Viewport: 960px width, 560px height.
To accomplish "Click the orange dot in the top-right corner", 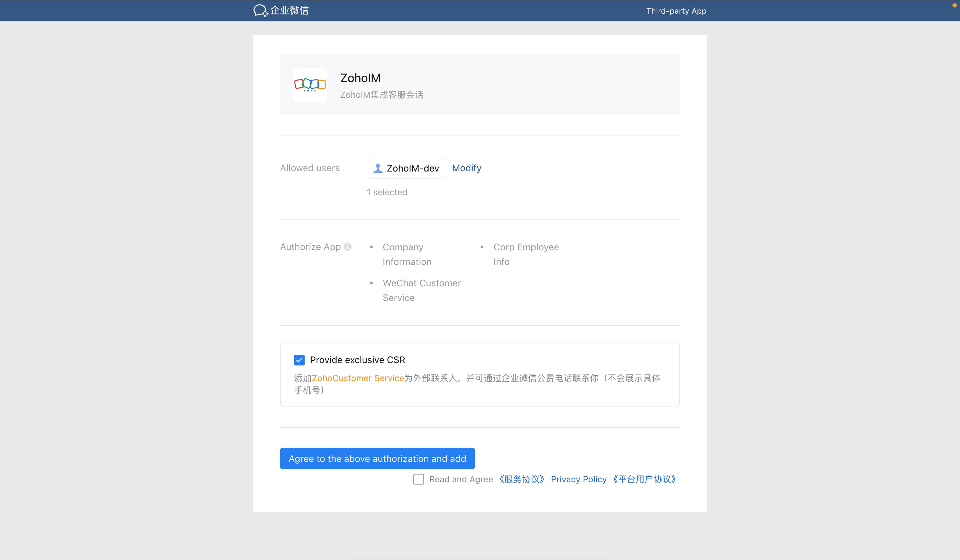I will point(954,5).
